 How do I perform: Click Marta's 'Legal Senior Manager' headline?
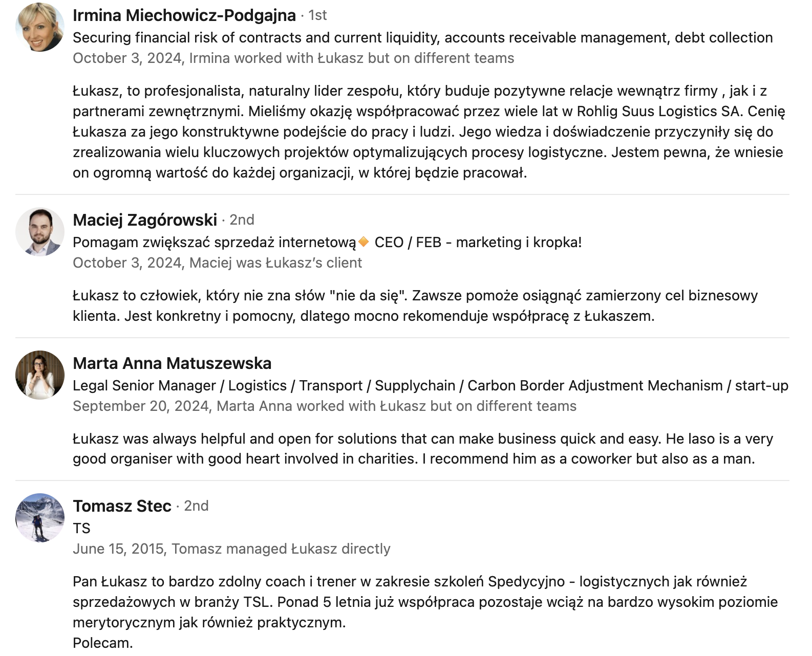point(431,385)
